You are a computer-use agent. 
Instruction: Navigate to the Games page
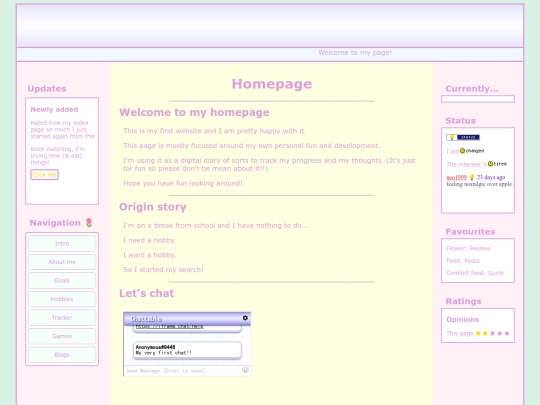tap(62, 336)
